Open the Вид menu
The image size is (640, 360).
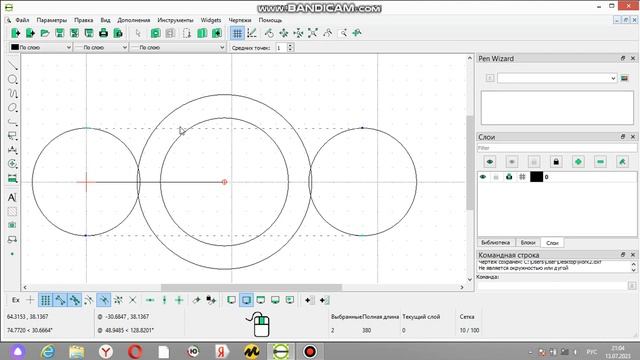click(x=105, y=20)
